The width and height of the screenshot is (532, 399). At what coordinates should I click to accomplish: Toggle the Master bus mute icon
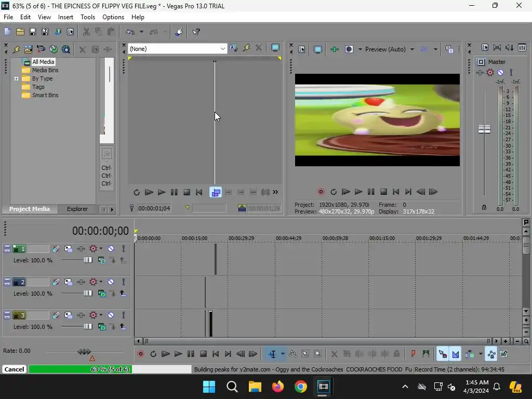click(x=501, y=72)
